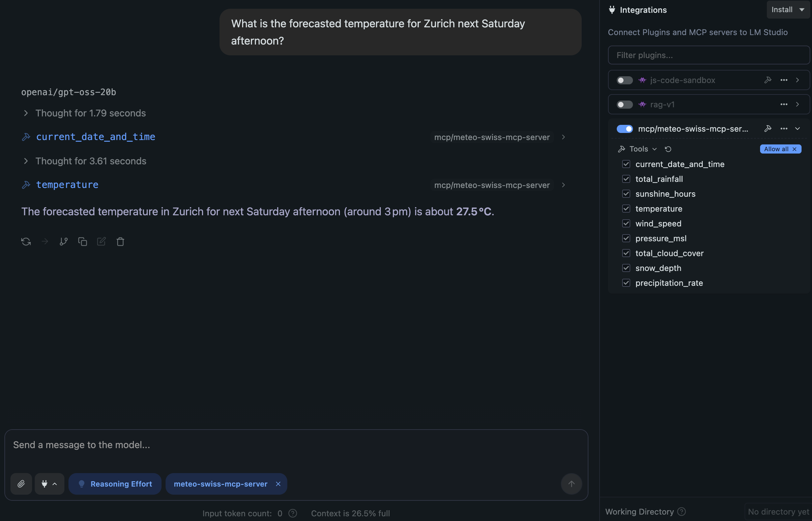
Task: Attach a file with the paperclip icon
Action: click(x=21, y=484)
